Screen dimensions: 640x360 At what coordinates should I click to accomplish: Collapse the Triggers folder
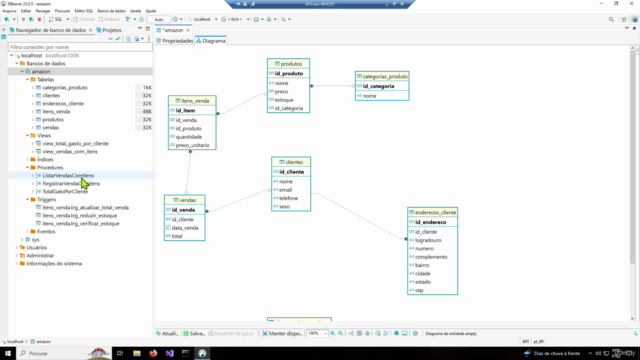point(27,200)
